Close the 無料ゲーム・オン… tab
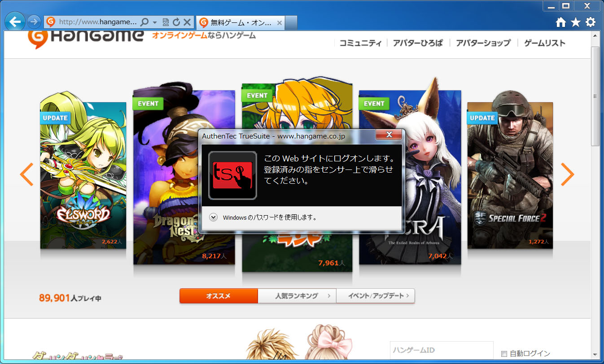 point(280,22)
